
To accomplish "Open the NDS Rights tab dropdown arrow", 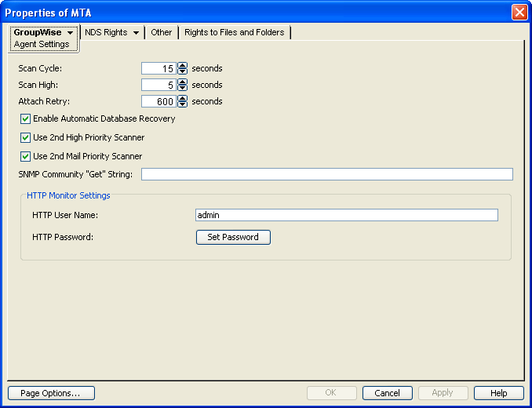I will point(136,33).
